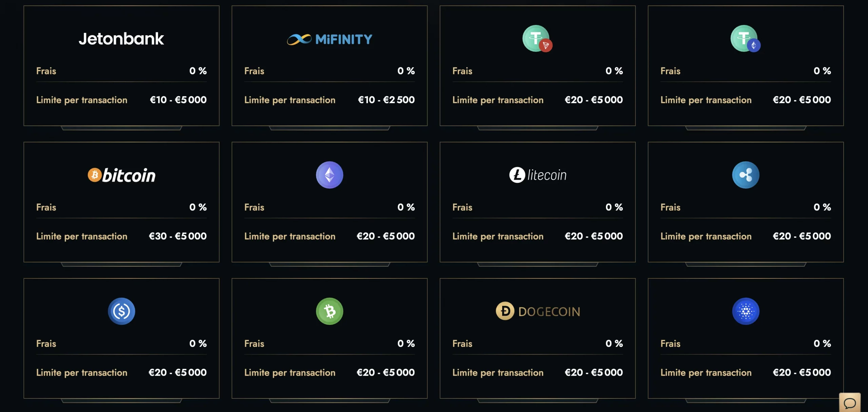Choose the USD Coin dollar icon

(x=121, y=311)
